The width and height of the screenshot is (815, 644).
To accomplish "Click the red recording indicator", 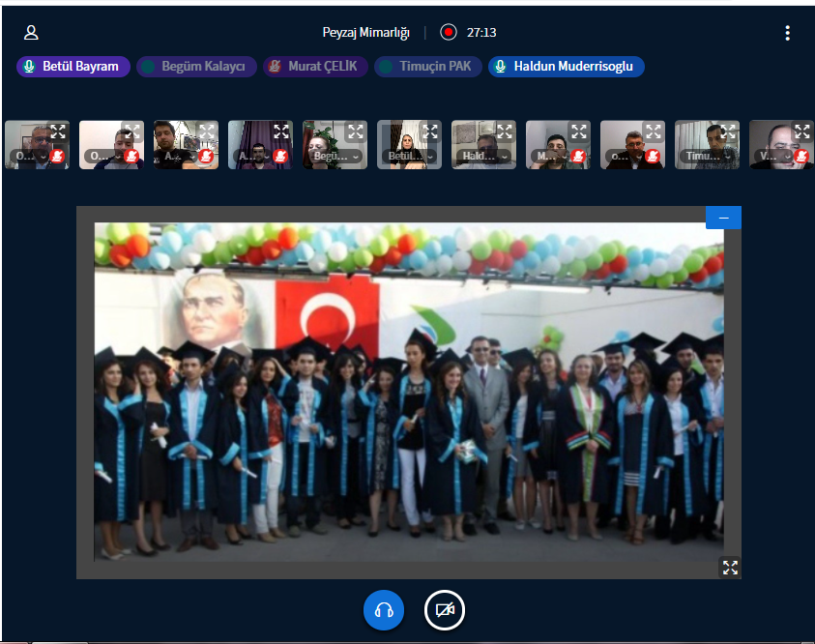I will coord(448,32).
